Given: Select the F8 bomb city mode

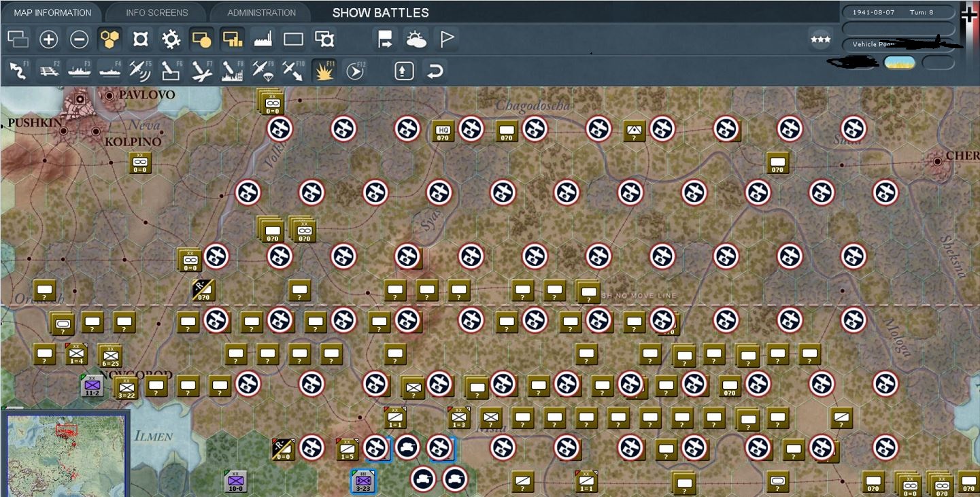Looking at the screenshot, I should (x=233, y=70).
